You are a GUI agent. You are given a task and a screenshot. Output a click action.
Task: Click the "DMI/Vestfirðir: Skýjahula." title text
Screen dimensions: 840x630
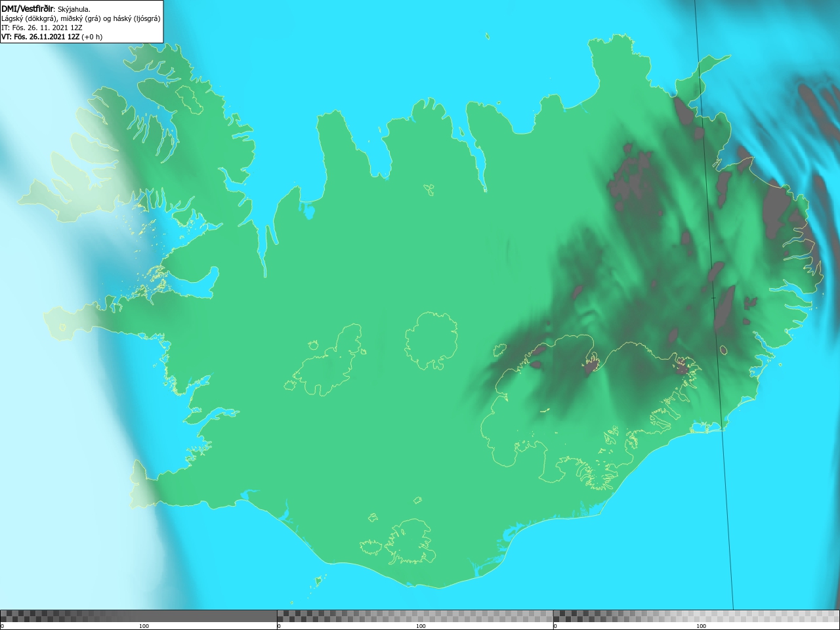pos(46,9)
